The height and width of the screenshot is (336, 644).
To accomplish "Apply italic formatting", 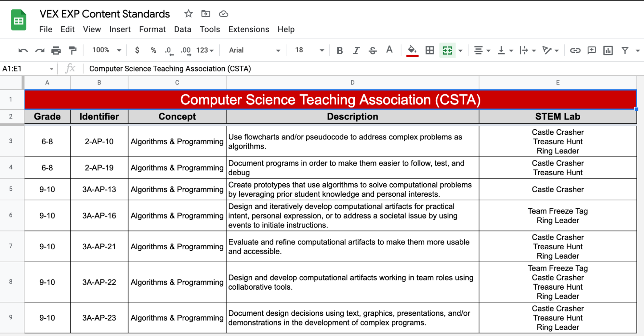I will point(356,50).
